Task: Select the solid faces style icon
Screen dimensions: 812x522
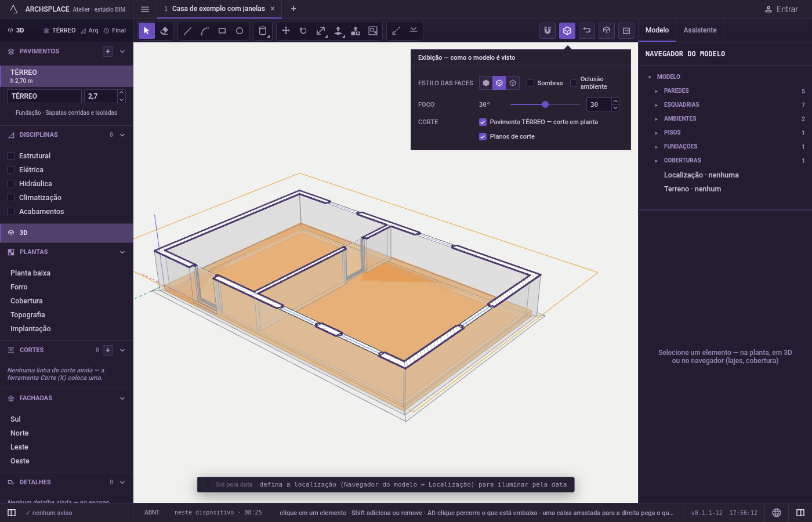Action: (486, 83)
